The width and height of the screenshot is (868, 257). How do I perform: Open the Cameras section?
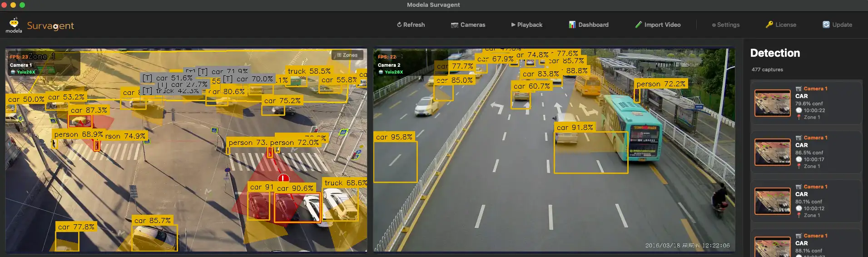[468, 25]
